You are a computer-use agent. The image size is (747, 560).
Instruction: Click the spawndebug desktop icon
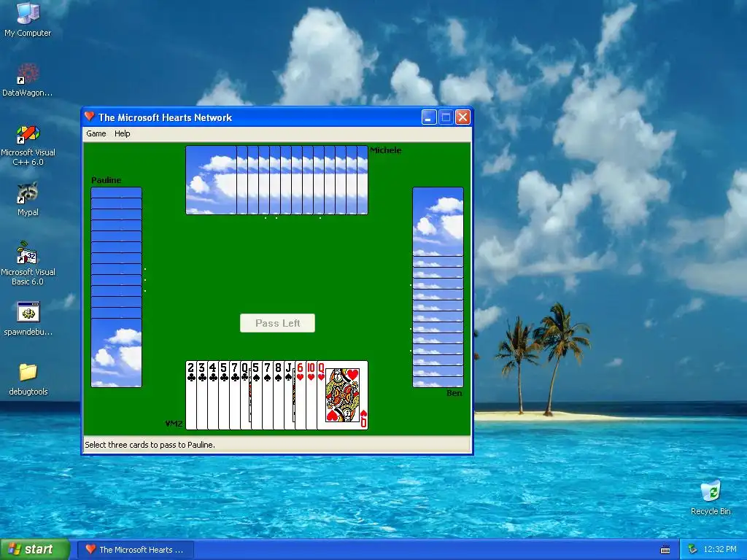pos(28,319)
